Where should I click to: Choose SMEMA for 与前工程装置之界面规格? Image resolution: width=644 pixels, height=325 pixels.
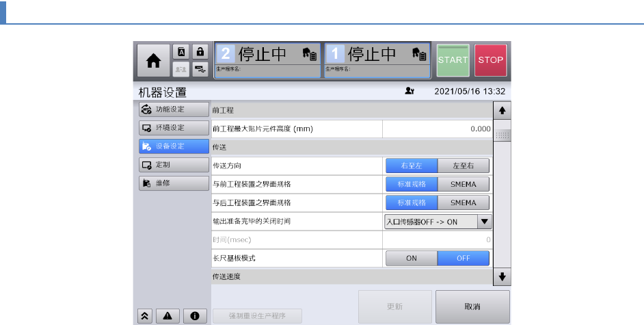(464, 184)
